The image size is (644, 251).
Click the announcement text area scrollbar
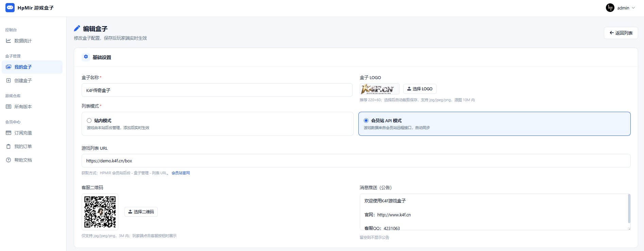(x=629, y=208)
